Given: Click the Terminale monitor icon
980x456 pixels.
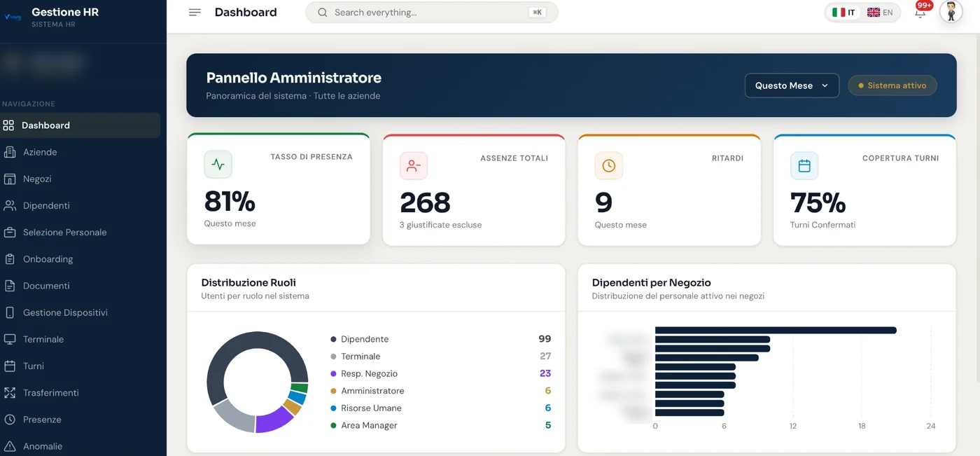Looking at the screenshot, I should pos(10,339).
